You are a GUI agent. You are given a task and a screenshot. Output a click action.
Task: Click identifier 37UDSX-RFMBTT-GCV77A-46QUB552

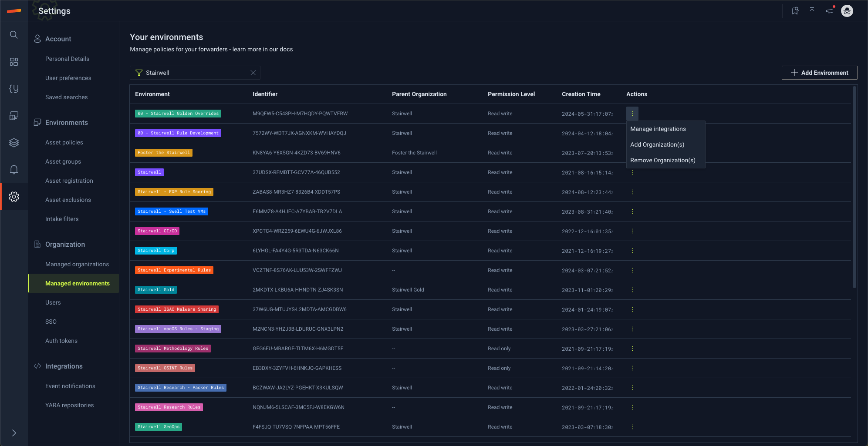pos(296,172)
